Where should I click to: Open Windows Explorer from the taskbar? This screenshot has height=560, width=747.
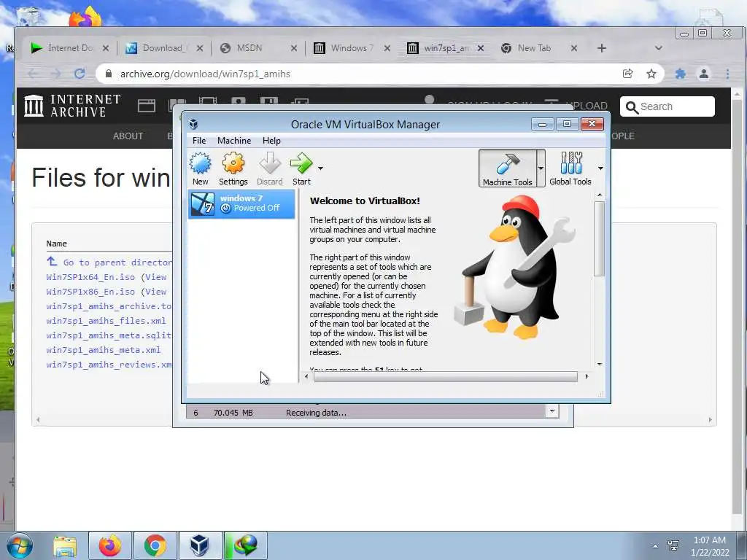[65, 545]
